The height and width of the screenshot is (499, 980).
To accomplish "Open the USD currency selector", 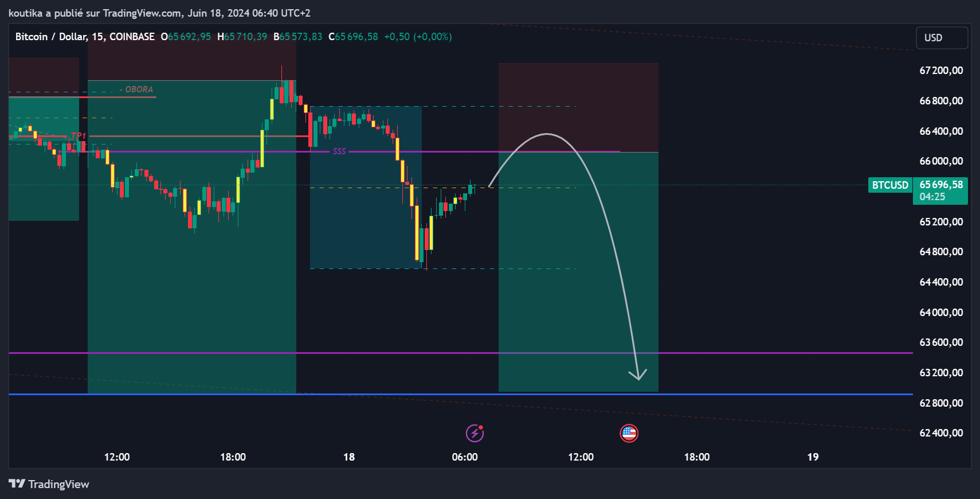I will click(942, 38).
